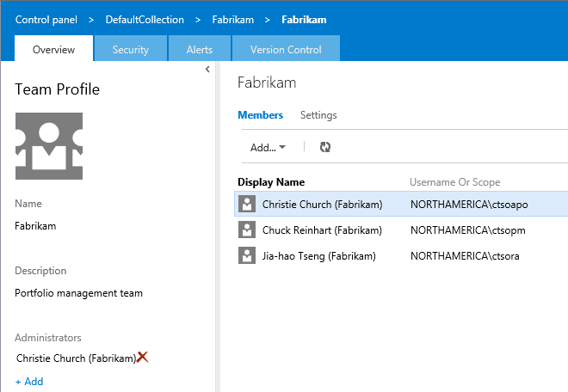Edit the team name Fabrikam field
The height and width of the screenshot is (392, 568).
[35, 226]
